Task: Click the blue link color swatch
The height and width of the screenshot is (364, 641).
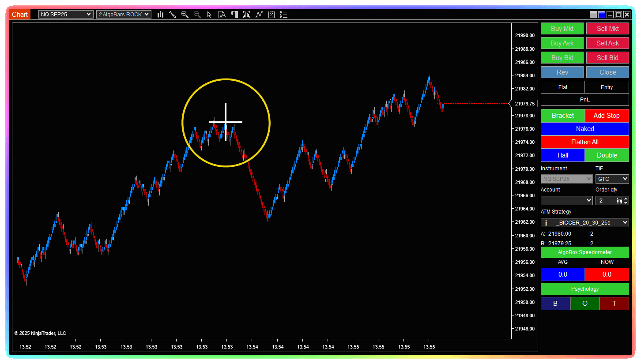Action: pyautogui.click(x=602, y=15)
